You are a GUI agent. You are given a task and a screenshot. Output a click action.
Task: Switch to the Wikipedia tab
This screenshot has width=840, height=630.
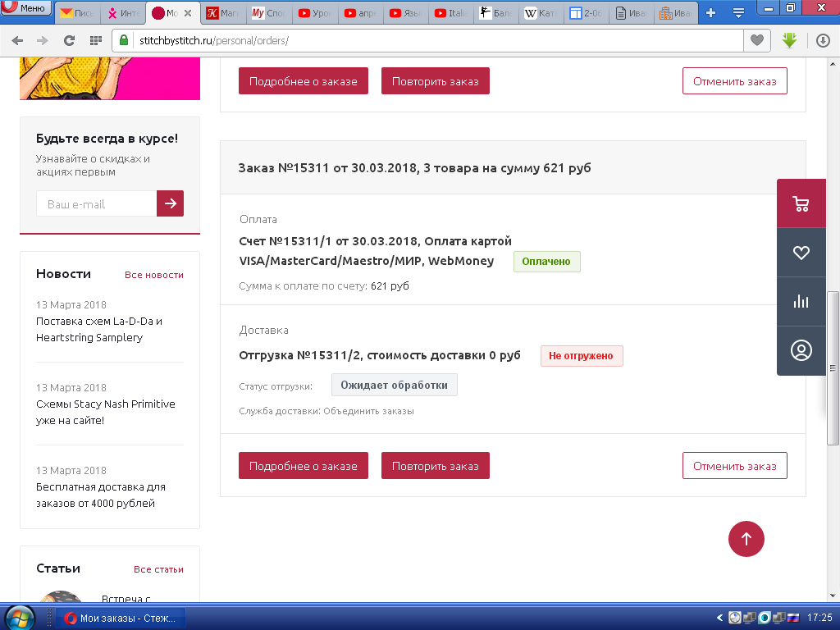click(542, 13)
